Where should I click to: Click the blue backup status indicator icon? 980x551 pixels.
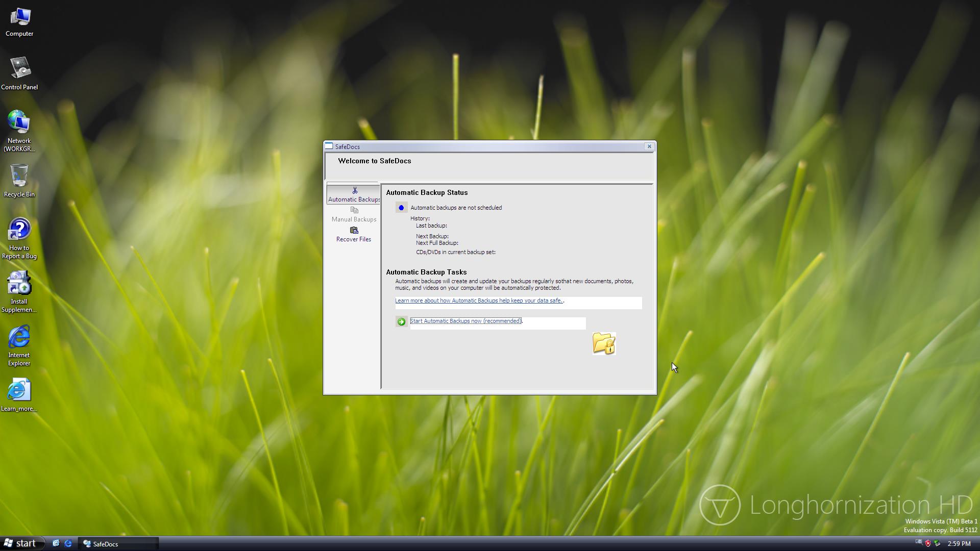click(401, 208)
